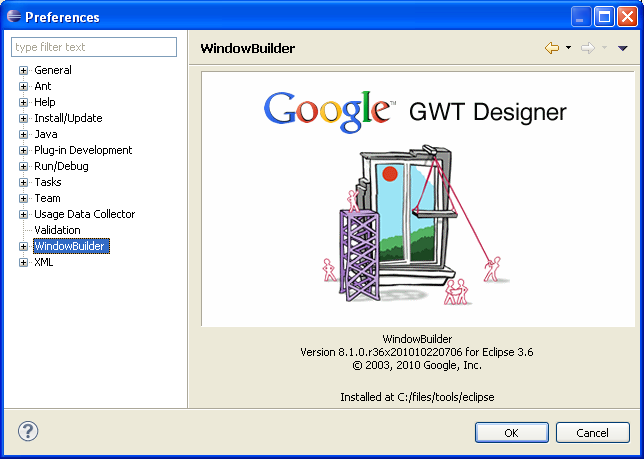
Task: Open the back history dropdown arrow
Action: [568, 48]
